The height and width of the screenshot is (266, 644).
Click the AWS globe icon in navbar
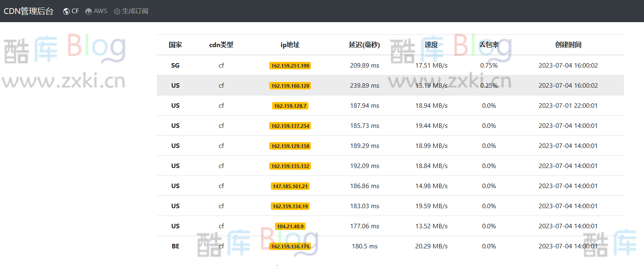coord(88,11)
